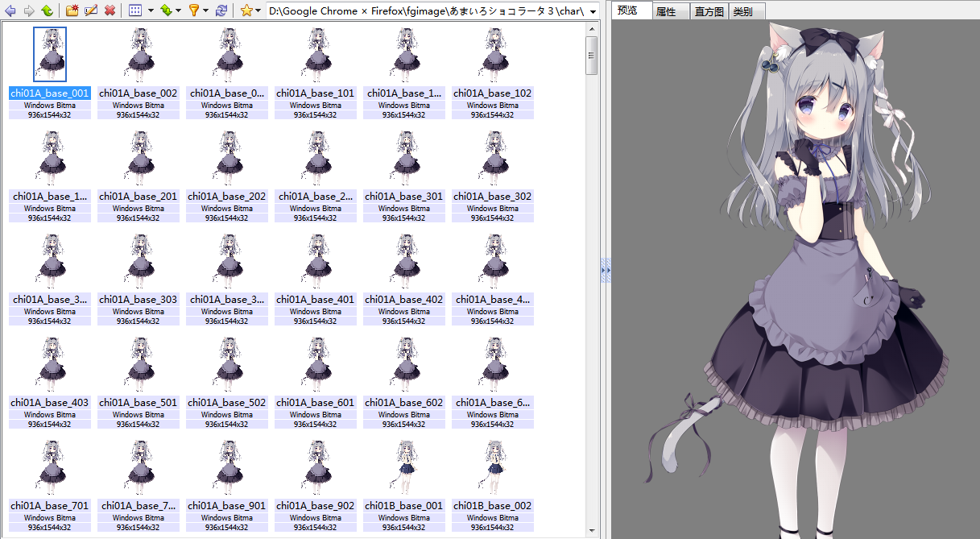This screenshot has height=539, width=980.
Task: Go forward to next folder
Action: pos(29,10)
